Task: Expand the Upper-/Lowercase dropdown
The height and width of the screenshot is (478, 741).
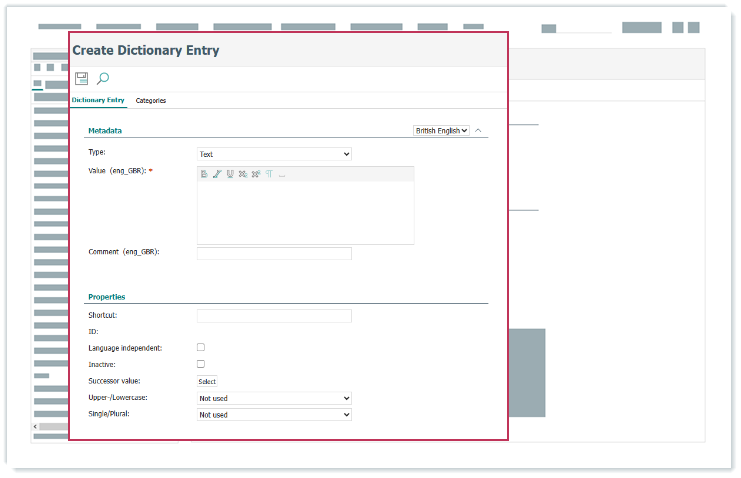Action: (274, 398)
